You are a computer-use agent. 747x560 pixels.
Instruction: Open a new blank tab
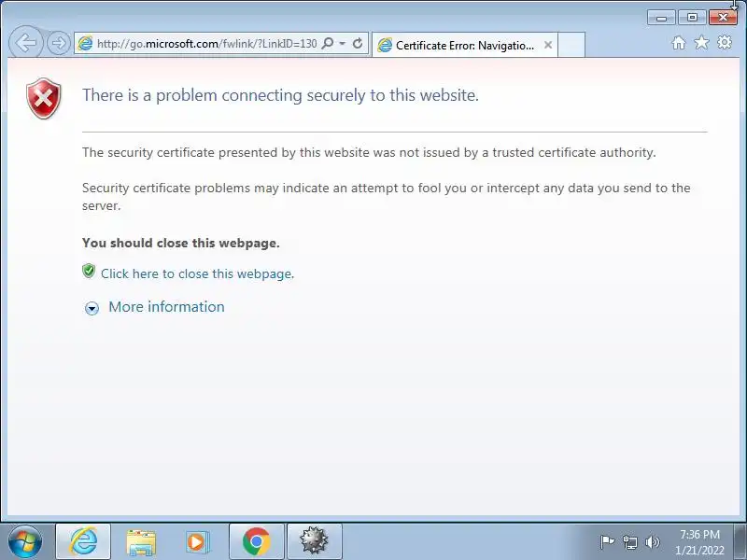(x=571, y=45)
